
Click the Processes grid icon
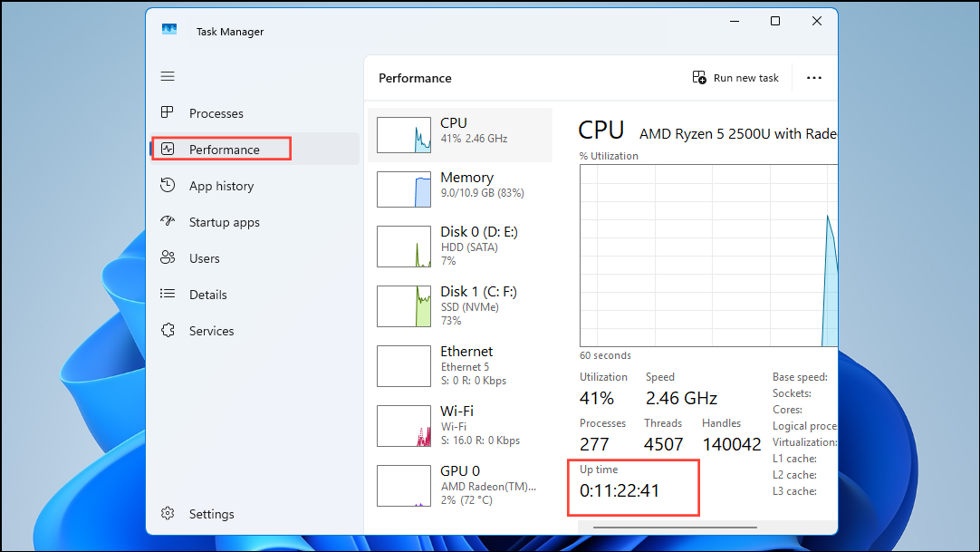(x=167, y=112)
